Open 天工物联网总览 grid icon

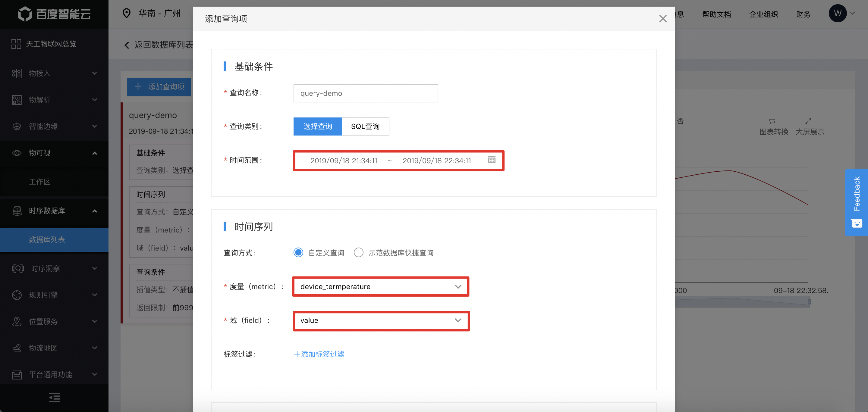tap(16, 44)
